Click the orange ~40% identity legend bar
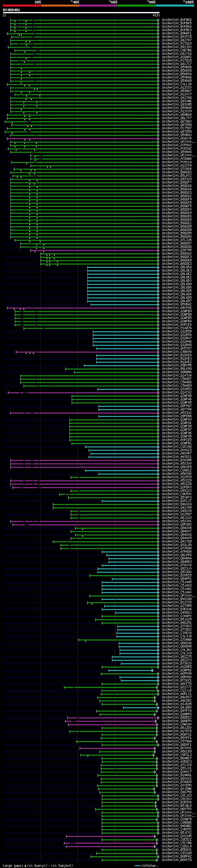 tap(60, 6)
